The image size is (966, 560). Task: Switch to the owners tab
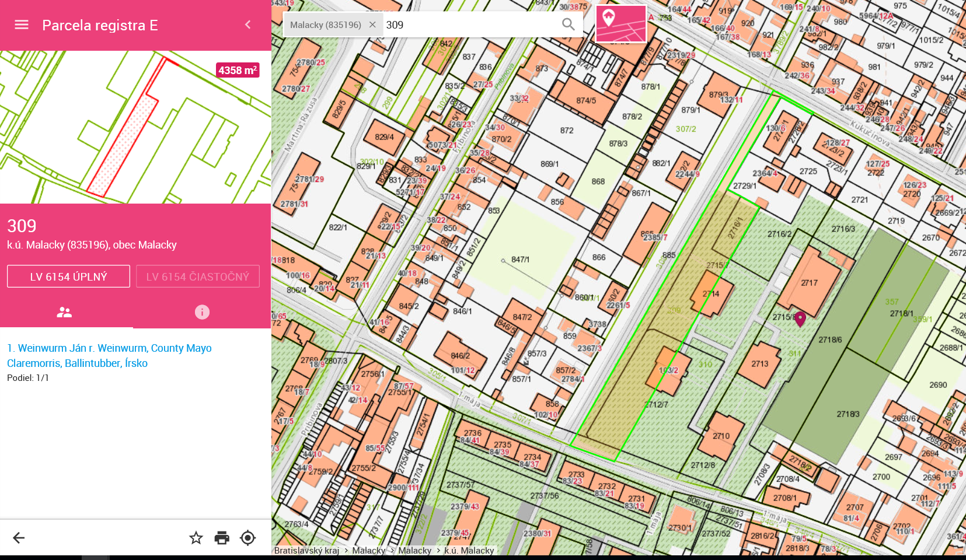point(64,312)
